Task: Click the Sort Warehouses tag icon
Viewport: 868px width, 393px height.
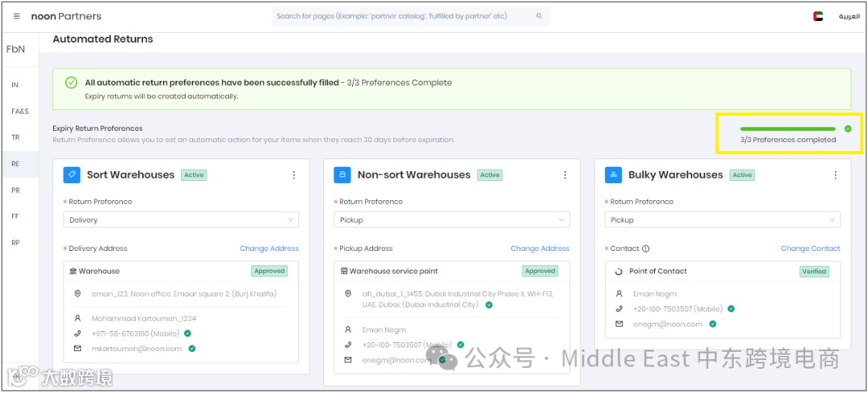Action: (x=72, y=175)
